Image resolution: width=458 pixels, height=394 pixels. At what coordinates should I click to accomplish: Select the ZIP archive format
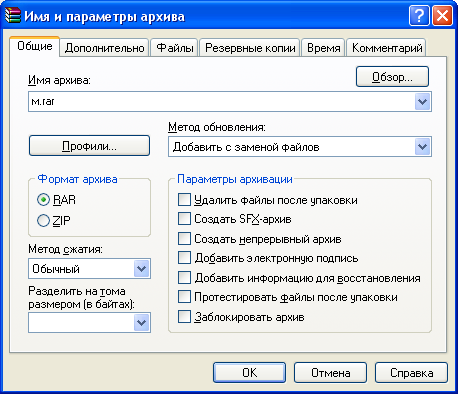click(43, 220)
